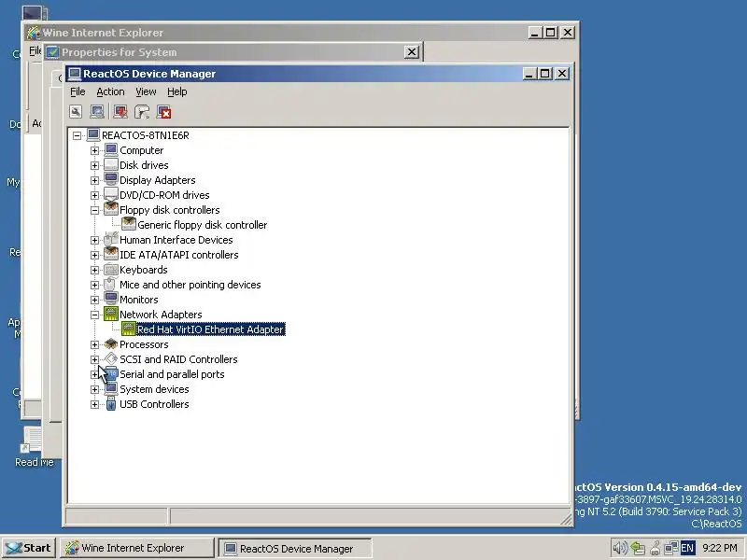Select the 'Human Interface Devices' label
Screen dimensions: 747x560
pyautogui.click(x=176, y=240)
